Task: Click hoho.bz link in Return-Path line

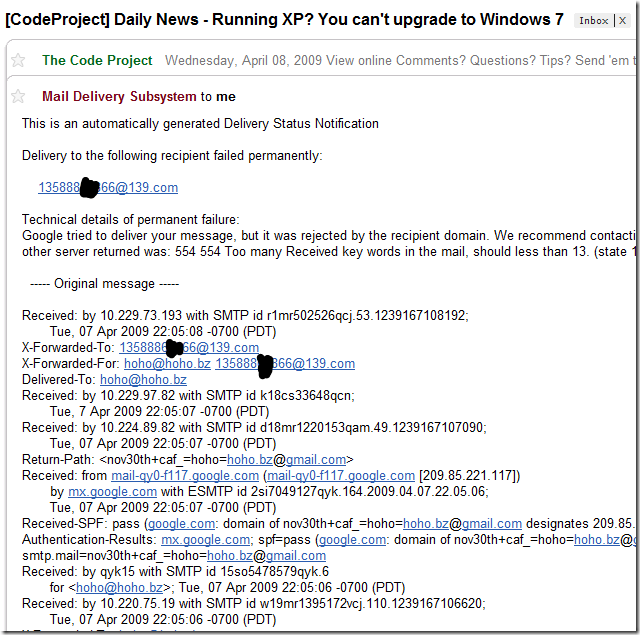Action: click(250, 459)
